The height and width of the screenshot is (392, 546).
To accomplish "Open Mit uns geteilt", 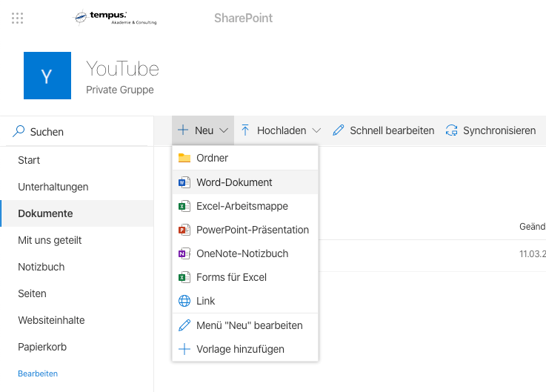I will [76, 240].
